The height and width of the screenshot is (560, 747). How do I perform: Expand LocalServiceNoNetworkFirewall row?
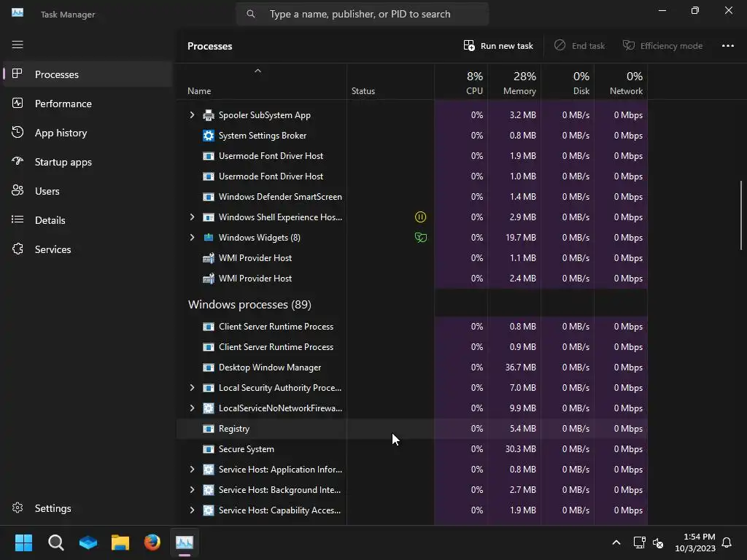pos(192,408)
